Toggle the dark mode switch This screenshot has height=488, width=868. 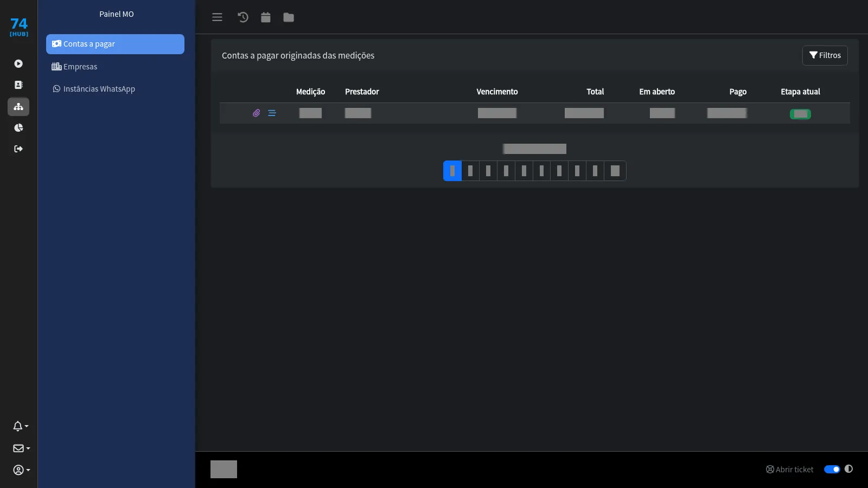point(832,470)
